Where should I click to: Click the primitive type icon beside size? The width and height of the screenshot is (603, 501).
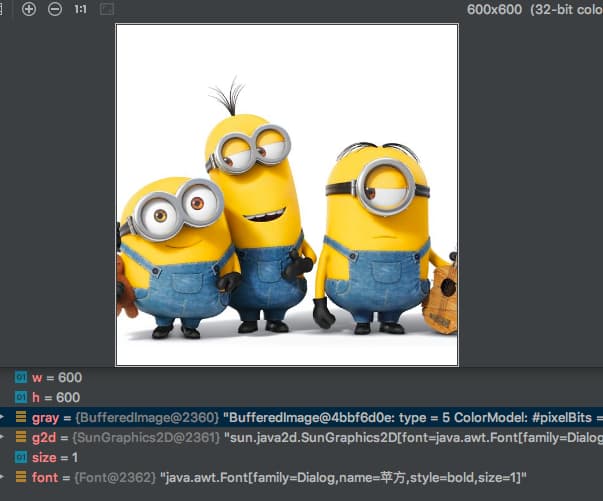coord(21,456)
